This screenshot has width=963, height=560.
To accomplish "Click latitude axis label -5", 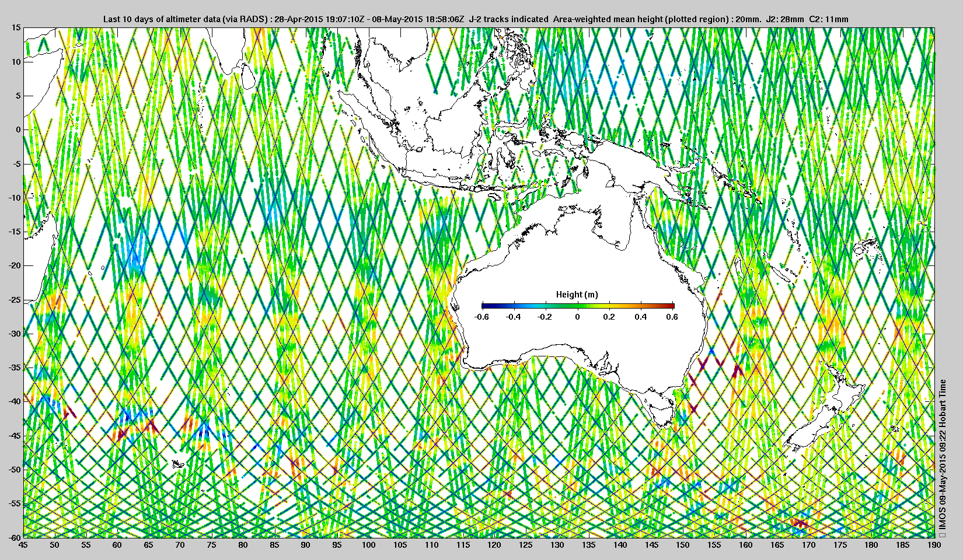I will (x=17, y=163).
